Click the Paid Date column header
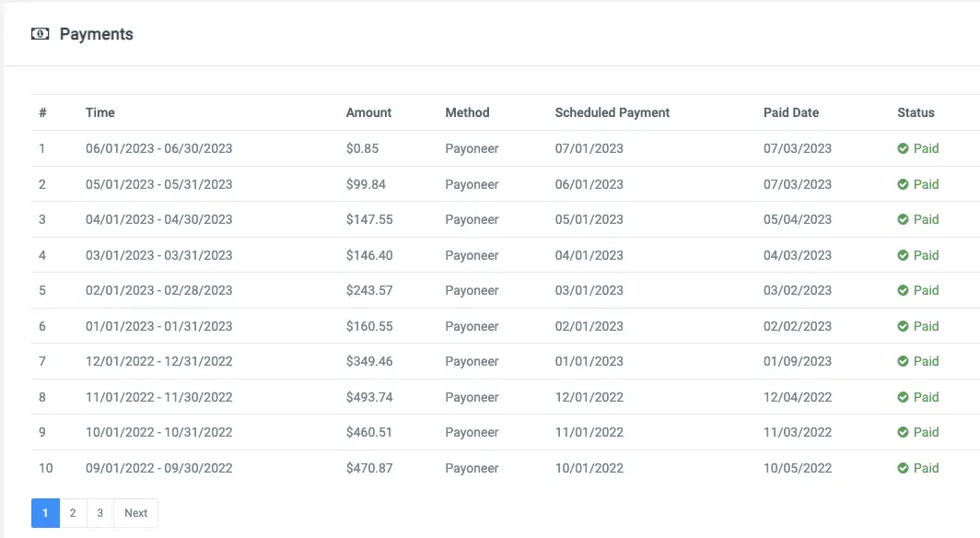980x538 pixels. pyautogui.click(x=790, y=112)
